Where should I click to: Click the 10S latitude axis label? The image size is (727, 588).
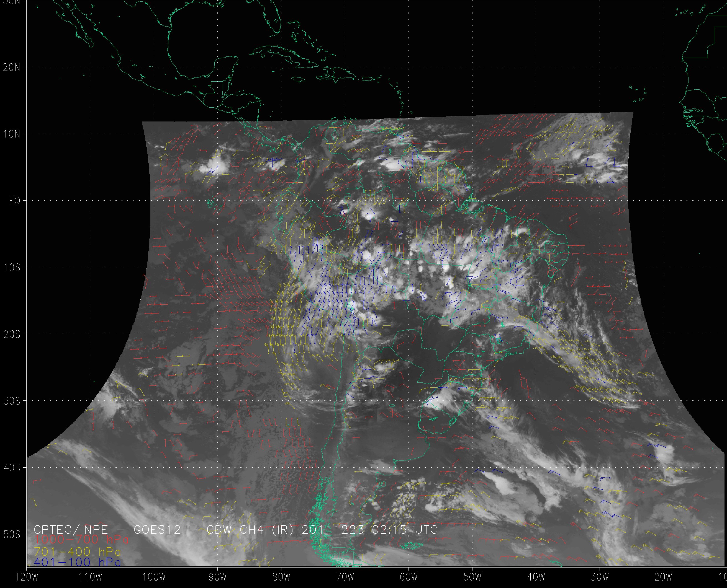click(x=12, y=268)
